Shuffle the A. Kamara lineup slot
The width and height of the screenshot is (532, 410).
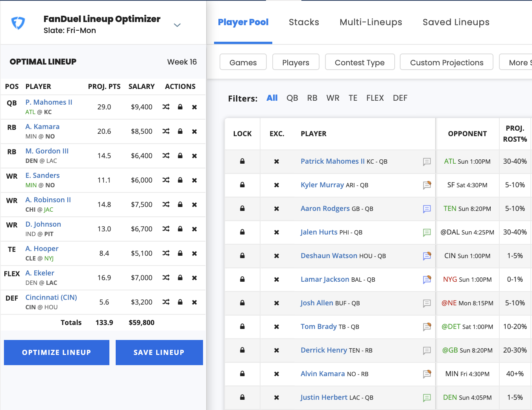click(166, 131)
